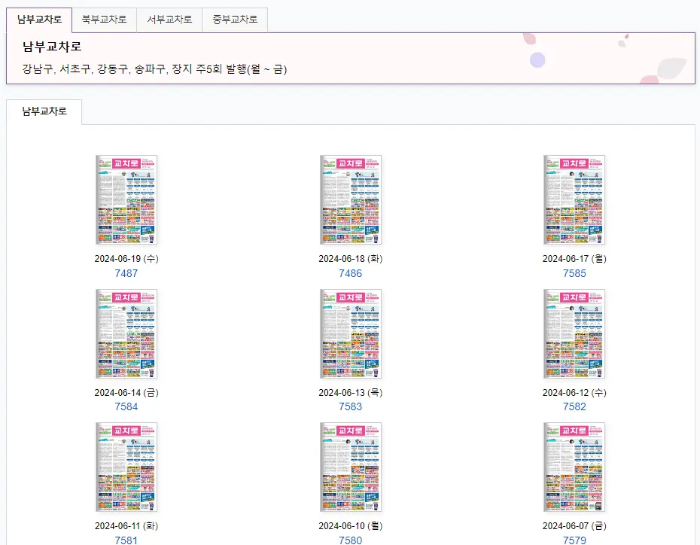Click issue number link 7487
Image resolution: width=700 pixels, height=545 pixels.
126,273
